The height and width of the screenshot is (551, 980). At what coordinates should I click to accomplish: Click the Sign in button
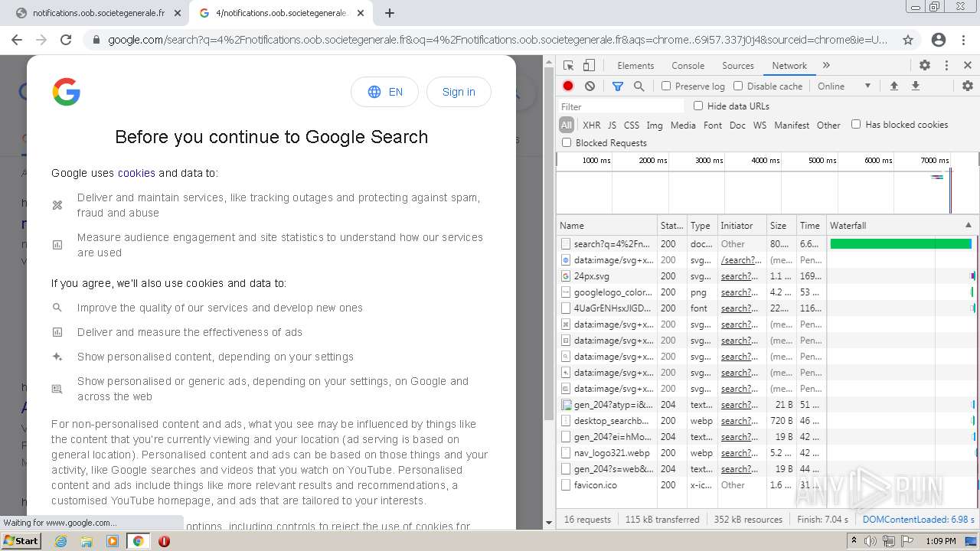pyautogui.click(x=459, y=92)
